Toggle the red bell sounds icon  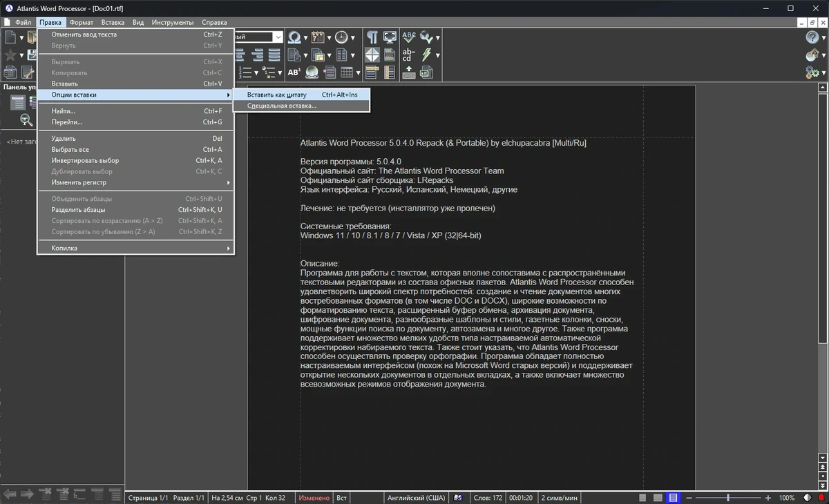pos(821,498)
